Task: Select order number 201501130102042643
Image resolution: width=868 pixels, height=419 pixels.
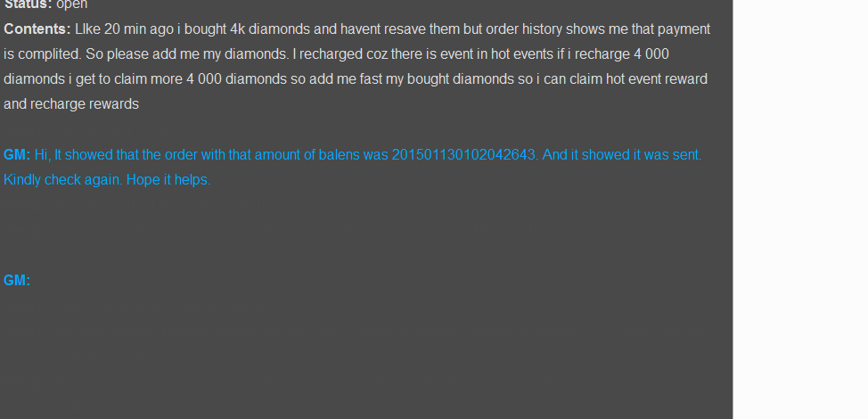Action: tap(463, 155)
